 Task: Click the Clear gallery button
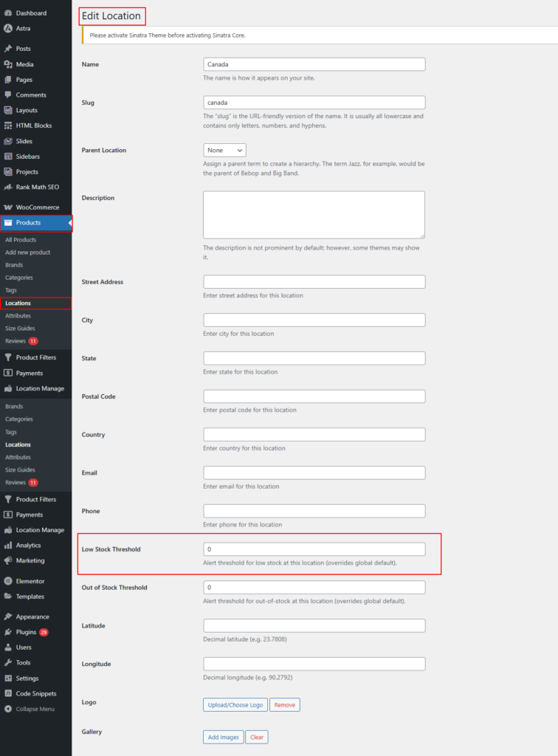[257, 737]
